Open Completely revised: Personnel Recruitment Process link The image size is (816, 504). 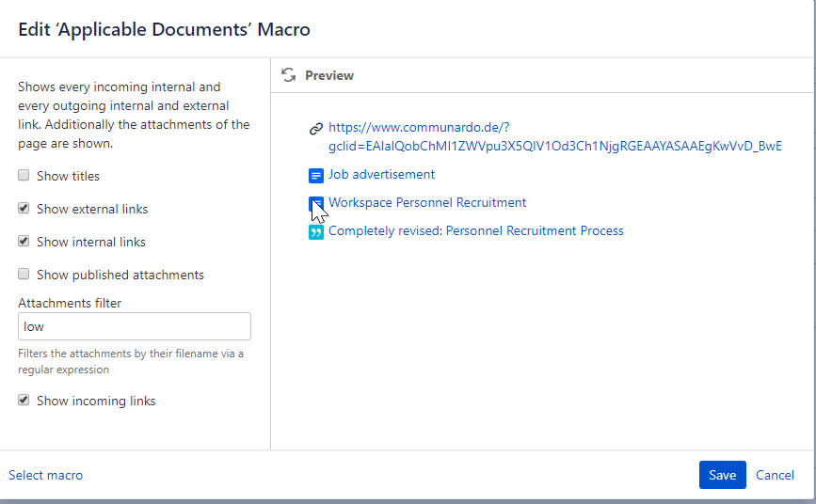pos(475,231)
